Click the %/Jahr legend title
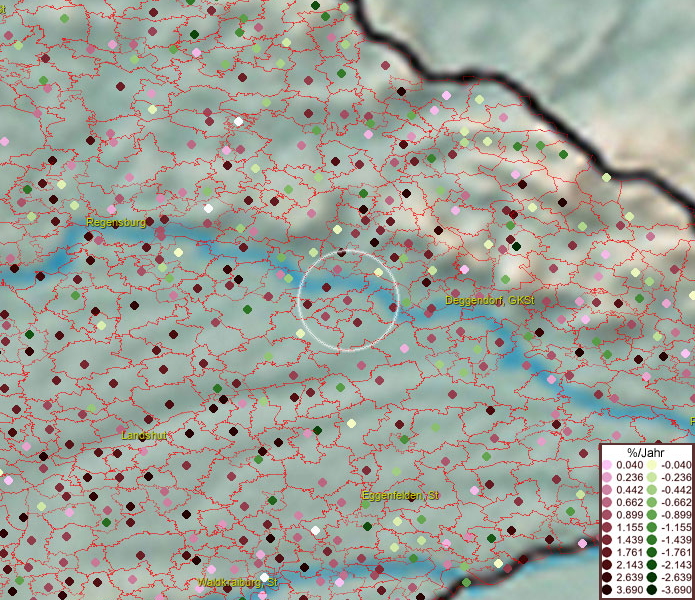 tap(646, 452)
